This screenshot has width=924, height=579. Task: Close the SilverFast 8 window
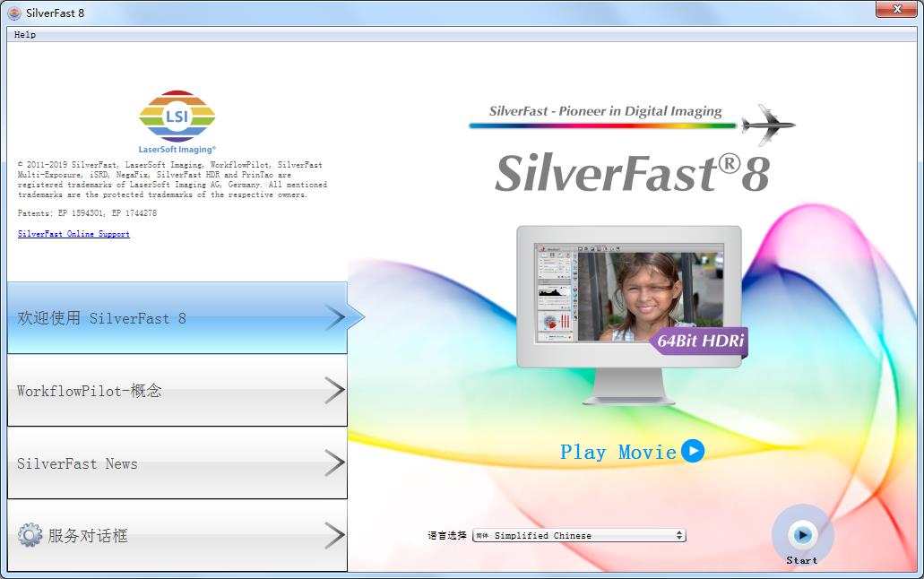(x=896, y=10)
